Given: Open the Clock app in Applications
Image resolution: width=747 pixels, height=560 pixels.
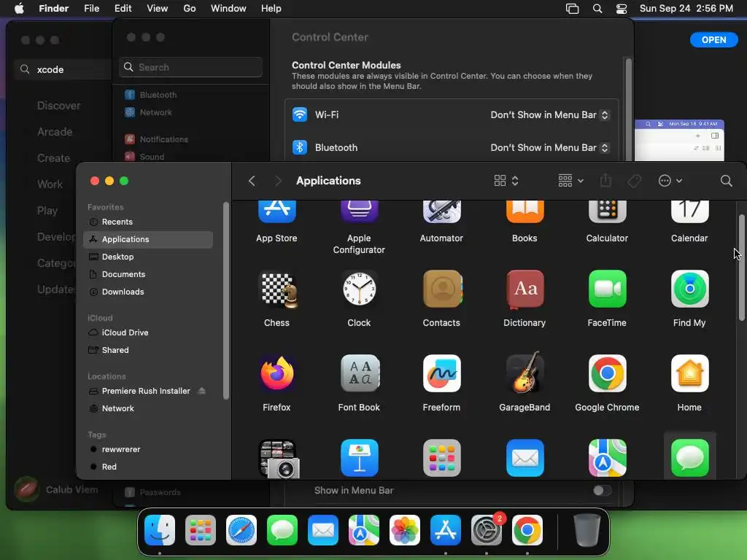Looking at the screenshot, I should click(359, 289).
